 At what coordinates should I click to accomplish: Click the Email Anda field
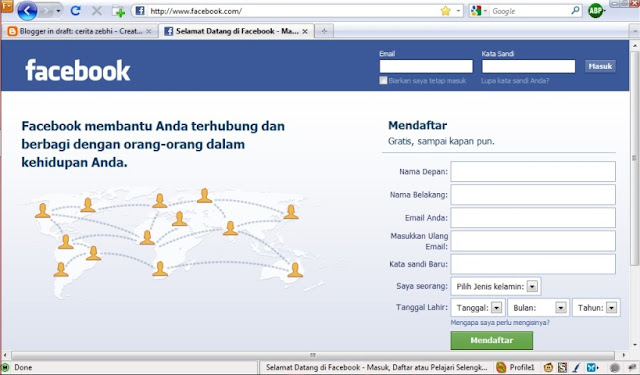pyautogui.click(x=533, y=217)
